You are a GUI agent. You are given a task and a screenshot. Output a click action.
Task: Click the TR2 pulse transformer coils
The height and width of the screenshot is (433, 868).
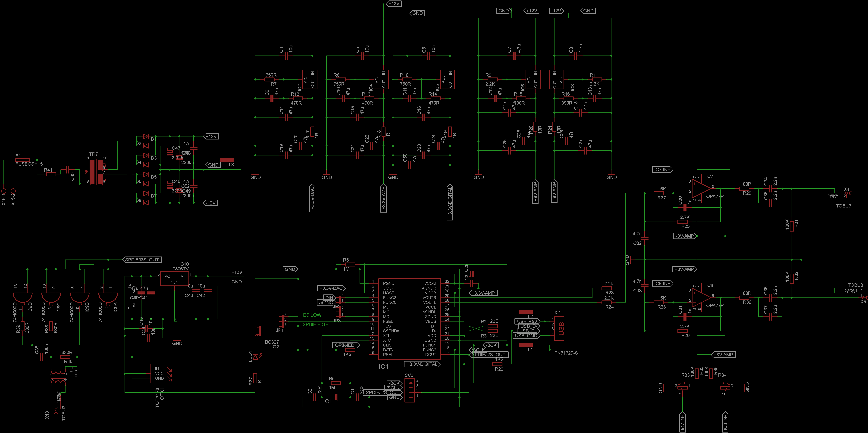58,377
